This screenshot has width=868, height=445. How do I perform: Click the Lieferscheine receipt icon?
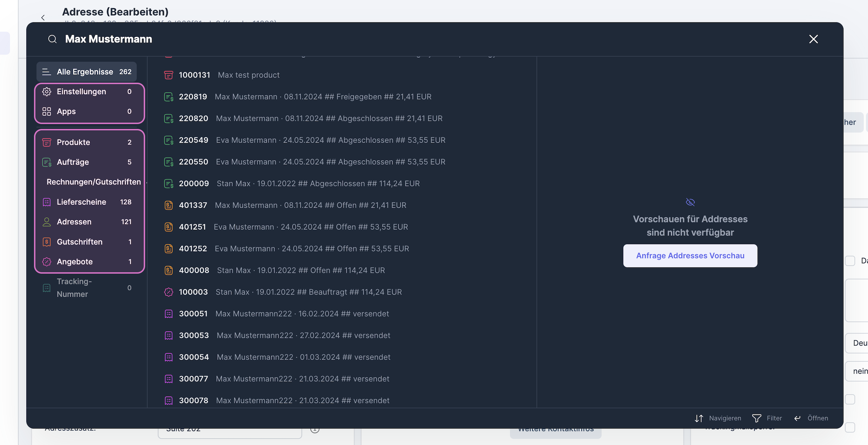tap(47, 202)
